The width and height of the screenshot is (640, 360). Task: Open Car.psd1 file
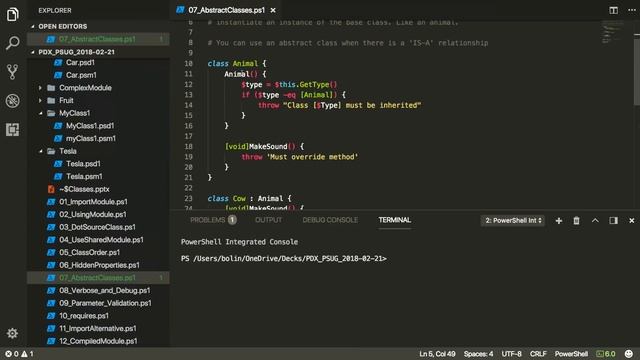[80, 62]
